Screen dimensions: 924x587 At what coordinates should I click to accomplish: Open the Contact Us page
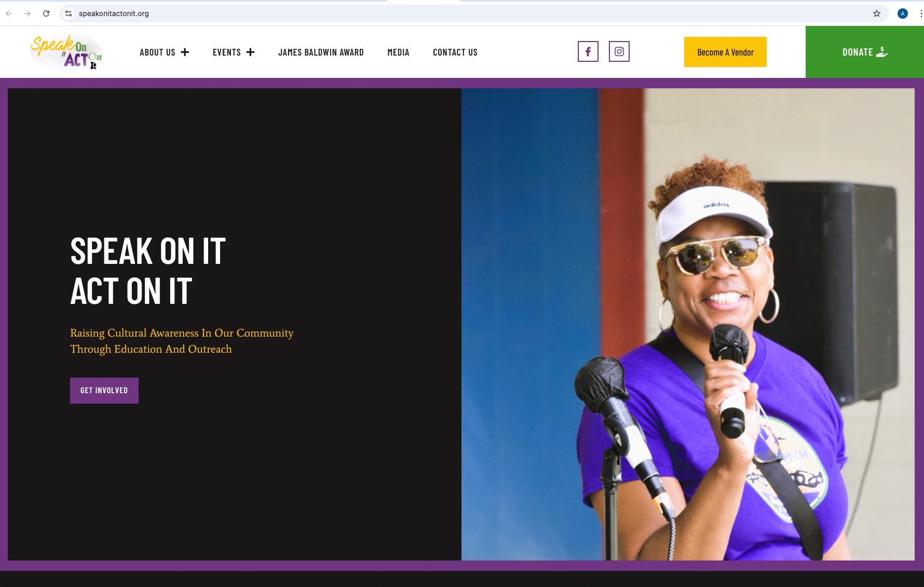(455, 52)
